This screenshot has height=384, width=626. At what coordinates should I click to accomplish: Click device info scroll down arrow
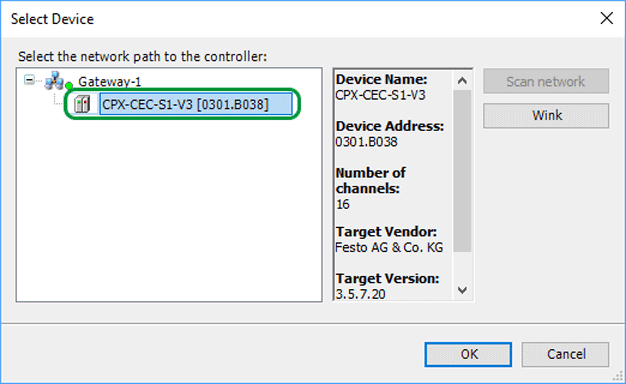click(x=462, y=290)
